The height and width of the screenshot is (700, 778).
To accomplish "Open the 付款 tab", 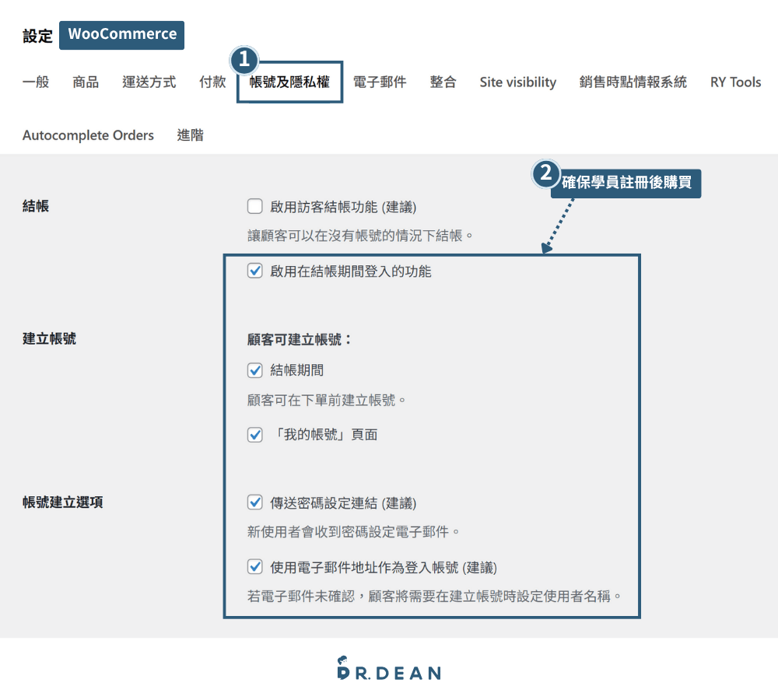I will coord(212,82).
